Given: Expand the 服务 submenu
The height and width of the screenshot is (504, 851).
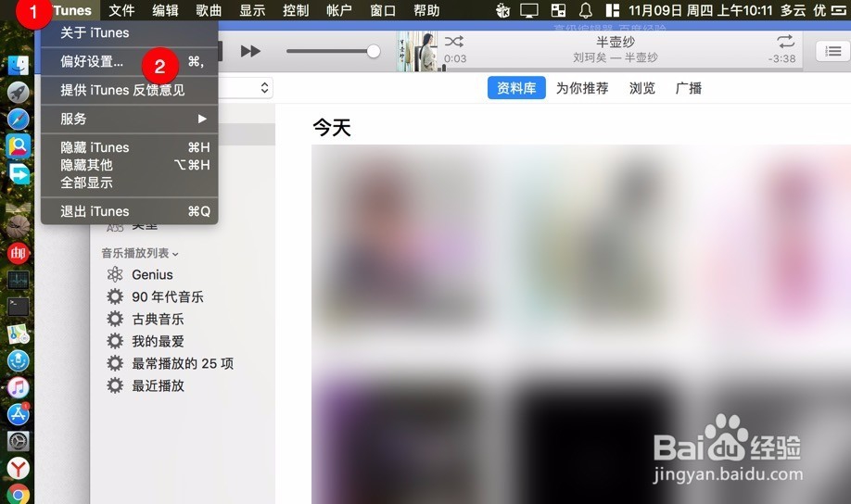Looking at the screenshot, I should (x=129, y=119).
